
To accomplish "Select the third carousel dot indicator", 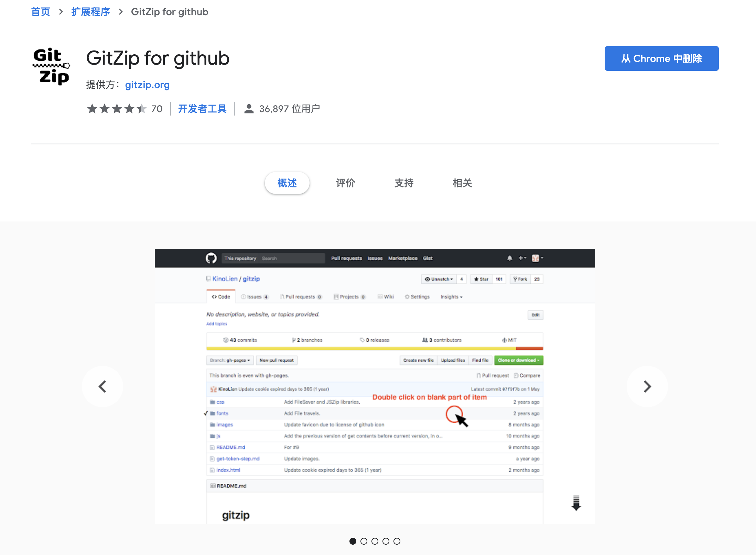I will pos(375,541).
